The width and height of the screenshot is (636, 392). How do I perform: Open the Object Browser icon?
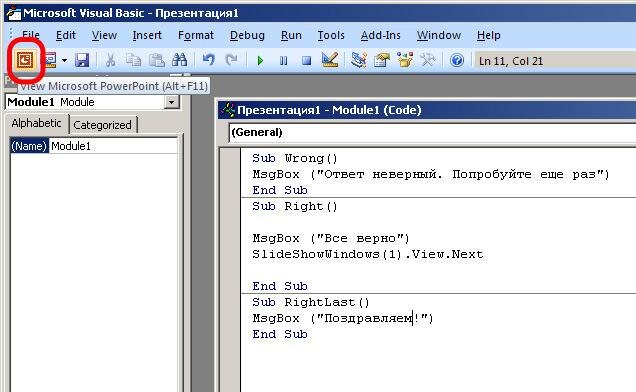click(x=405, y=60)
